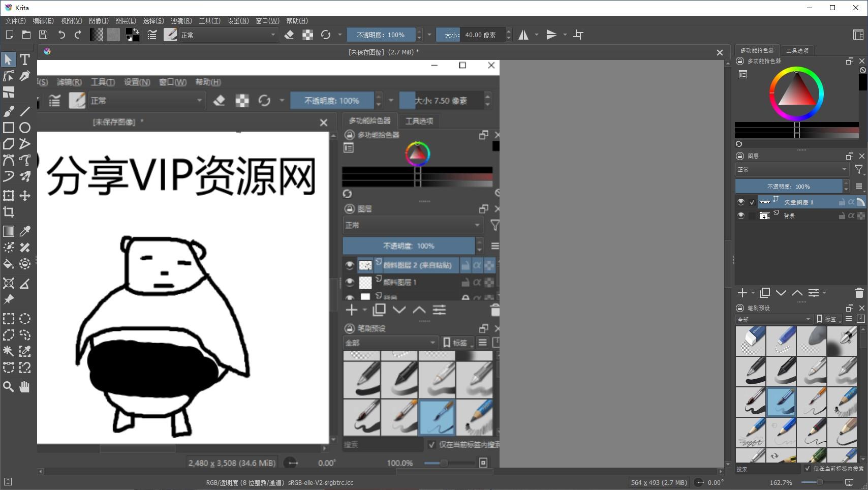Screen dimensions: 868x490
Task: Open the layer blending mode dropdown showing 正常
Action: coord(791,169)
